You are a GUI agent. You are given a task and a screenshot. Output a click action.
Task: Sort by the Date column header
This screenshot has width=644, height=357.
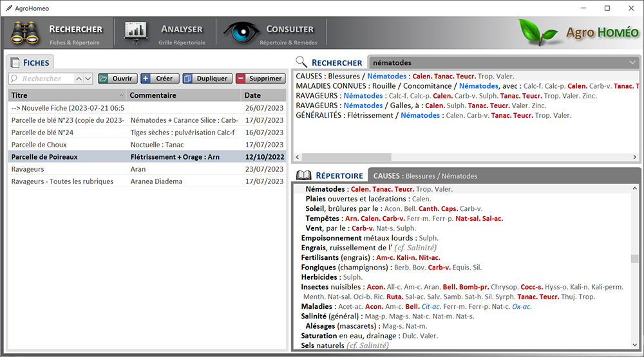(263, 95)
